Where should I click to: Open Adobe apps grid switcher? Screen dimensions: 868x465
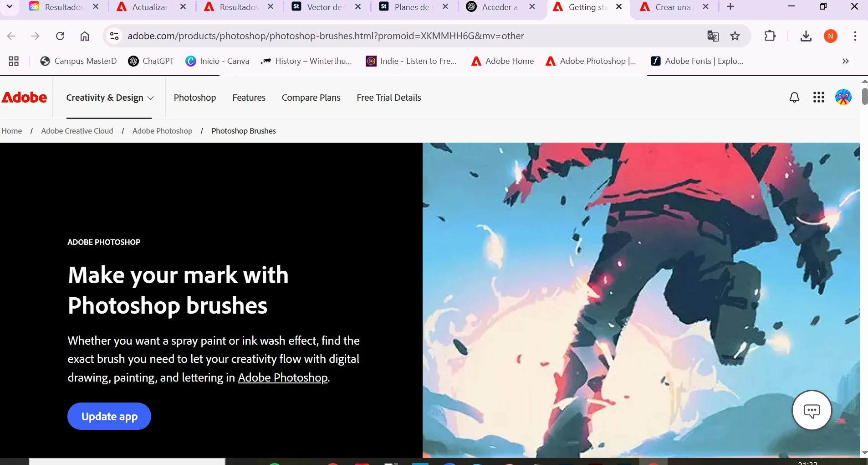[819, 97]
